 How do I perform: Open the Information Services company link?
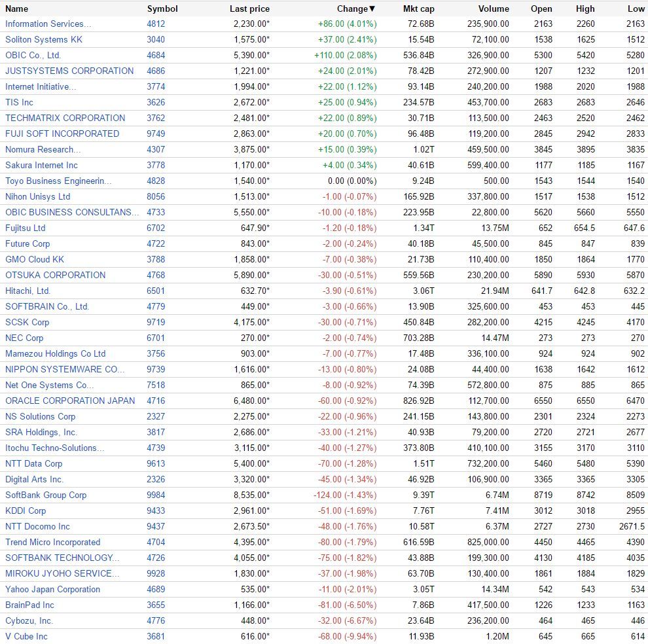[x=48, y=24]
